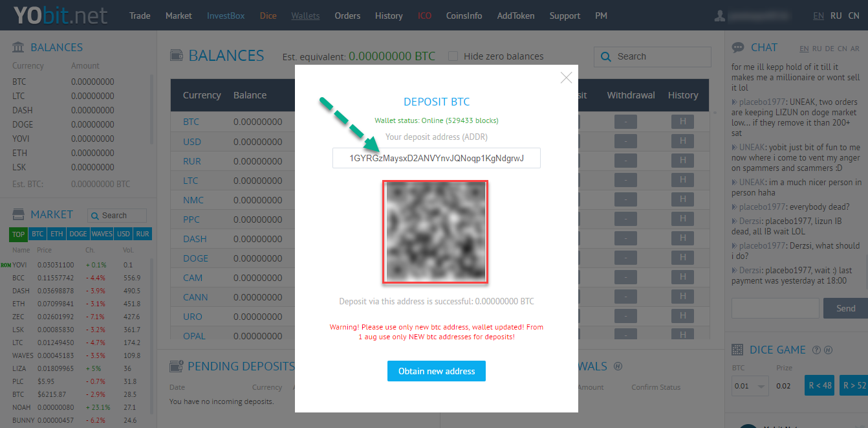Switch site language to RU
Image resolution: width=868 pixels, height=428 pixels.
(836, 16)
